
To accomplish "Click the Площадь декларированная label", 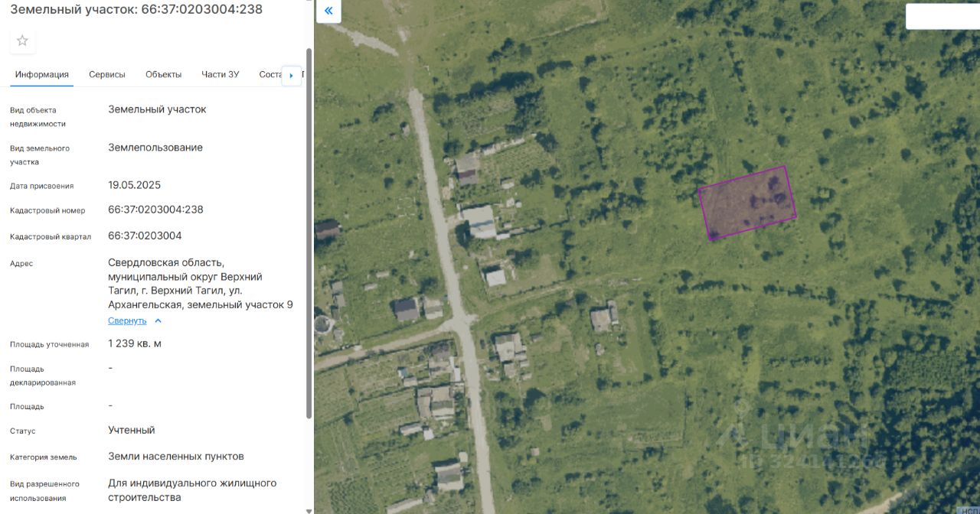I will pyautogui.click(x=43, y=376).
